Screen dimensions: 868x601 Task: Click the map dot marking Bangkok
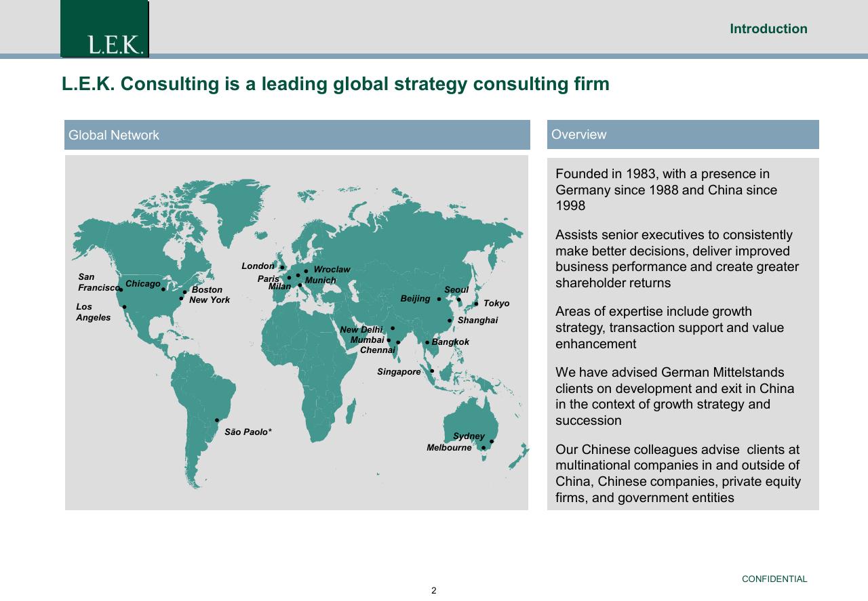[x=427, y=342]
